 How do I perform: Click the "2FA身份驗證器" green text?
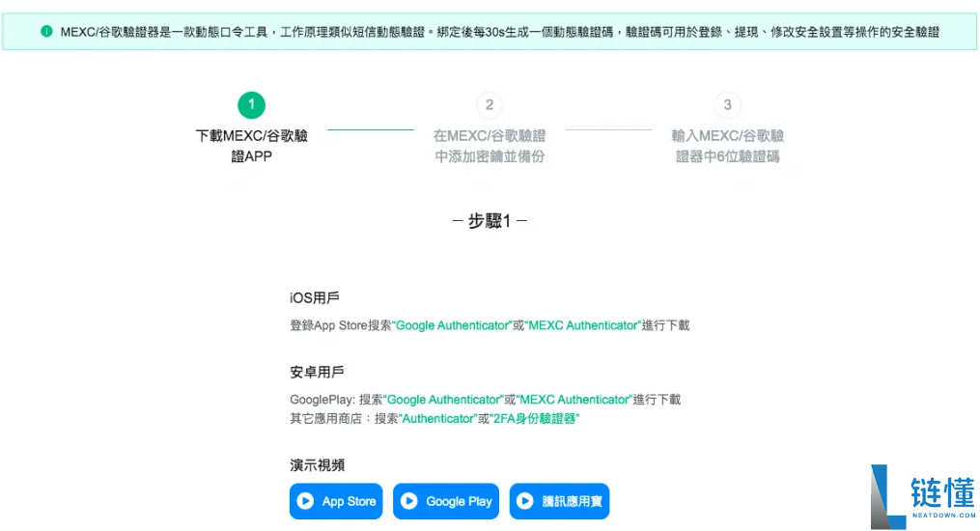coord(535,419)
